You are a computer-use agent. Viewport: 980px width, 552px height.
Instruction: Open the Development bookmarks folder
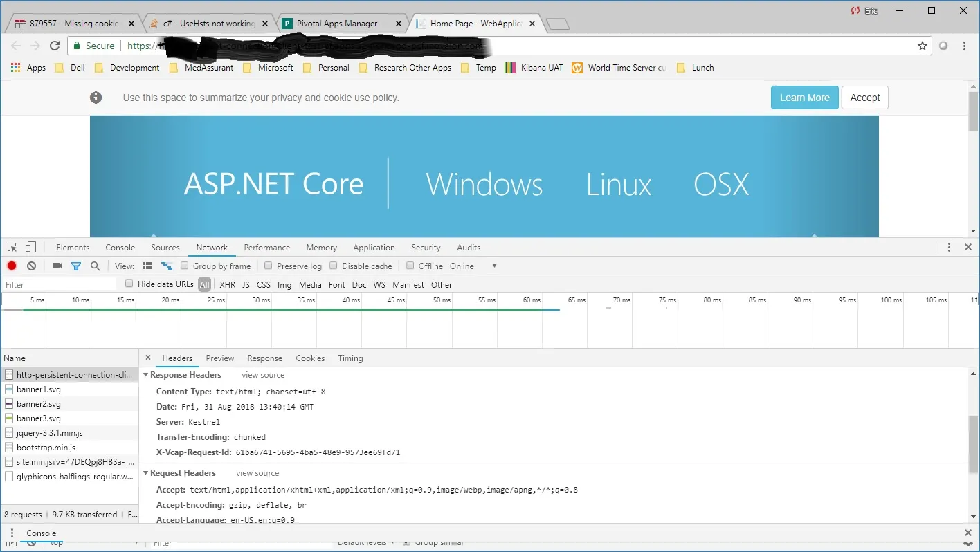127,68
